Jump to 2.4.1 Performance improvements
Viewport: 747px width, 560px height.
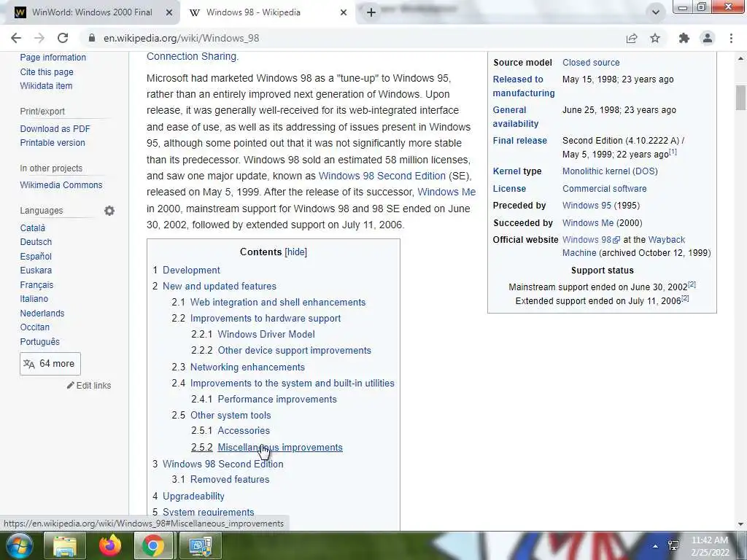click(277, 399)
